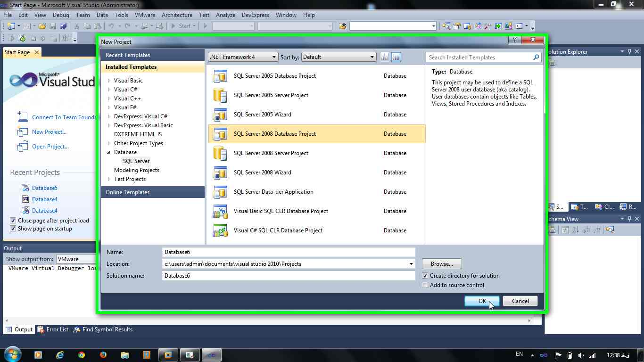This screenshot has height=362, width=644.
Task: Open the .NET Framework 4 dropdown
Action: point(243,57)
